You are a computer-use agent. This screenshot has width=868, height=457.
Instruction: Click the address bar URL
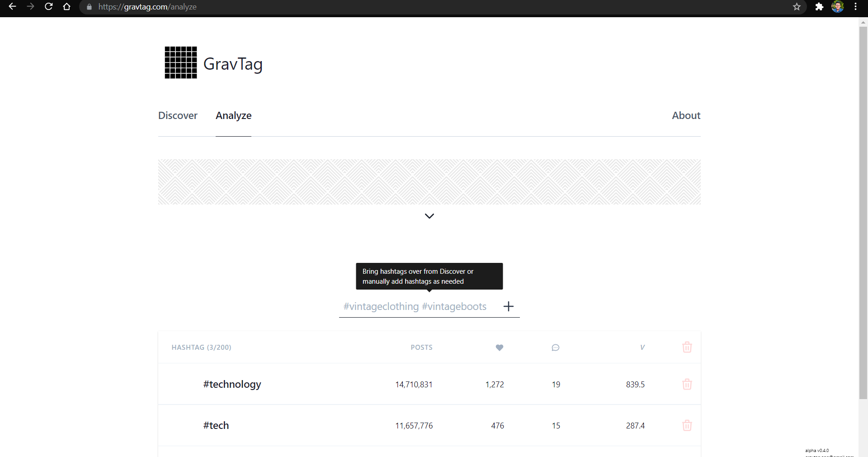(147, 7)
